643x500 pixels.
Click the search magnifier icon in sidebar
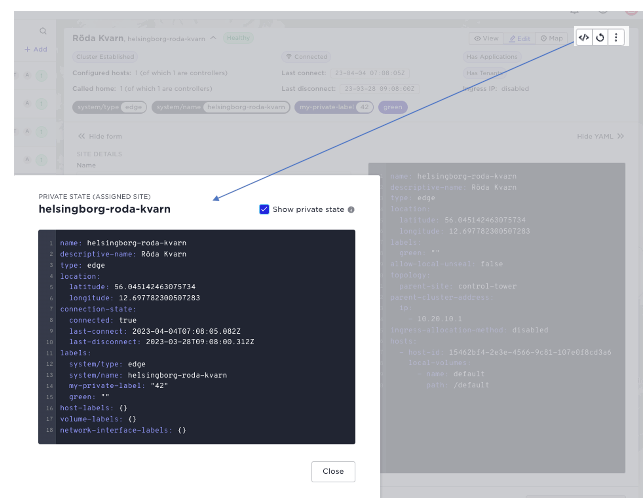(x=43, y=31)
